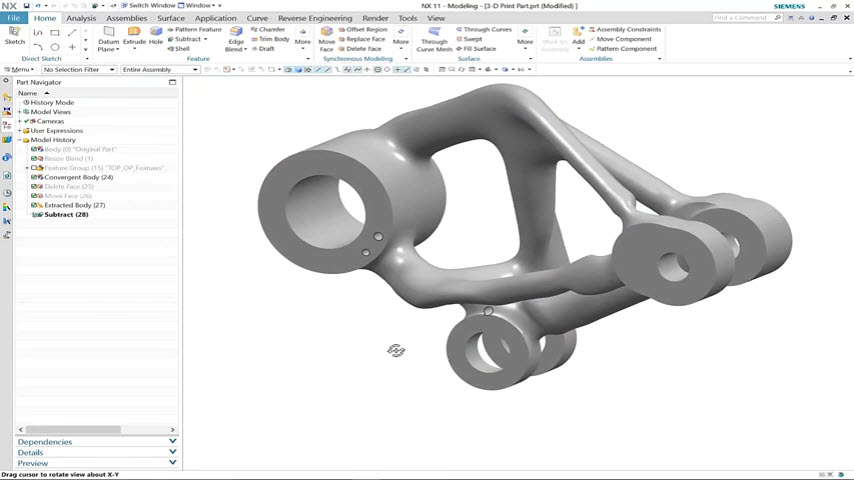Click the Hole feature icon
854x480 pixels.
(x=156, y=33)
